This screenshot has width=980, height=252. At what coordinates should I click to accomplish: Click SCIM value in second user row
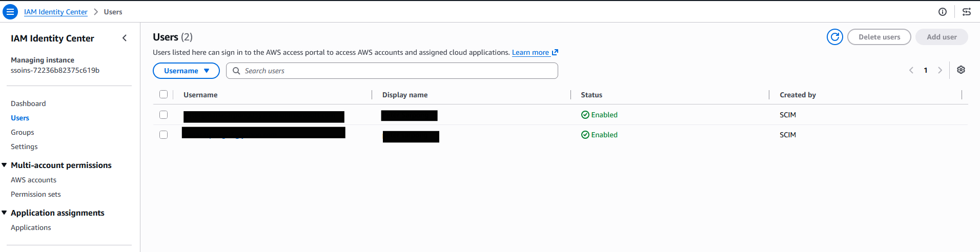pyautogui.click(x=788, y=135)
